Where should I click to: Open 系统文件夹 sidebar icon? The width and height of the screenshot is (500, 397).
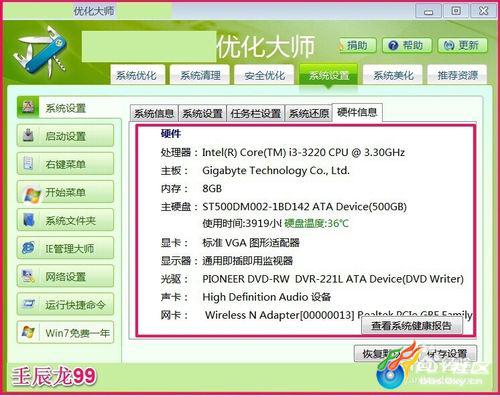tap(29, 220)
